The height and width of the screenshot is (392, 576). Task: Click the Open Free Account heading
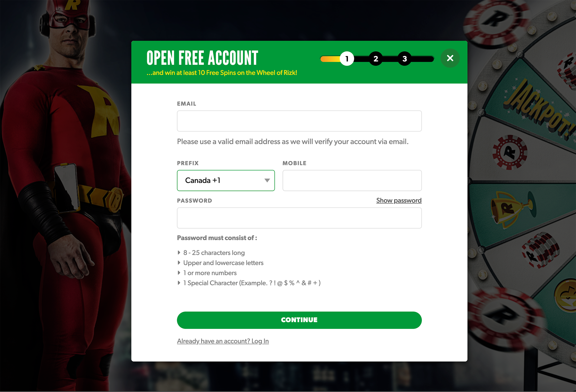coord(202,58)
